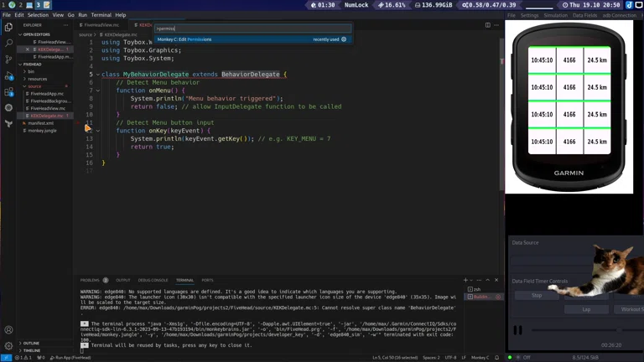
Task: Open manifest.xml in the Explorer
Action: (40, 123)
